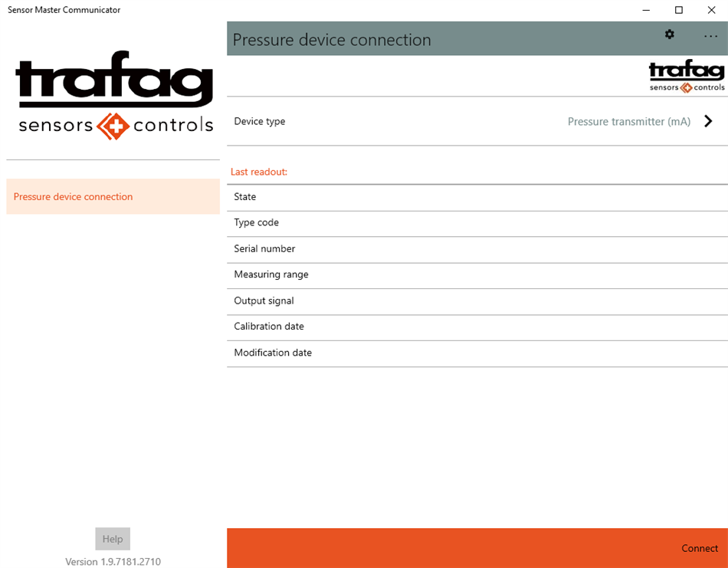This screenshot has height=568, width=728.
Task: Click the Pressure device connection page title
Action: pos(332,40)
